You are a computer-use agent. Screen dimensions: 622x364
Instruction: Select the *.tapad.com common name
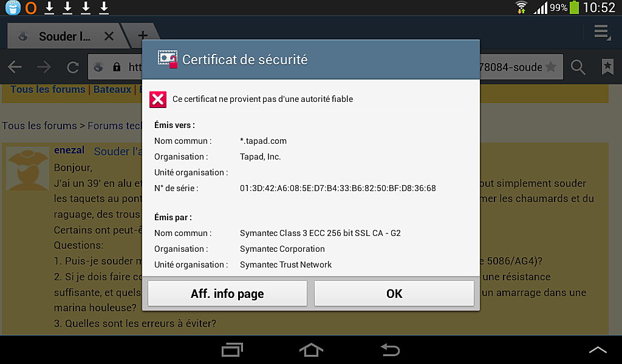coord(263,141)
